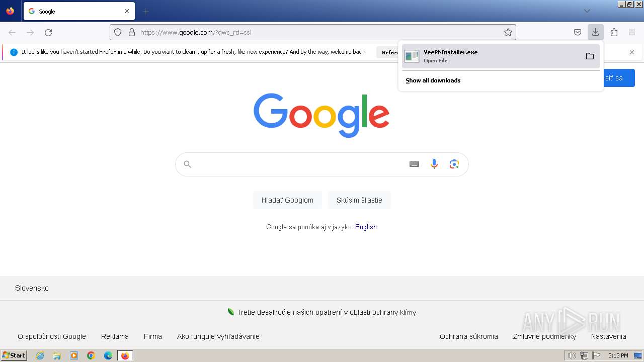This screenshot has height=362, width=644.
Task: Open O spoločnosti Google link
Action: pyautogui.click(x=52, y=336)
